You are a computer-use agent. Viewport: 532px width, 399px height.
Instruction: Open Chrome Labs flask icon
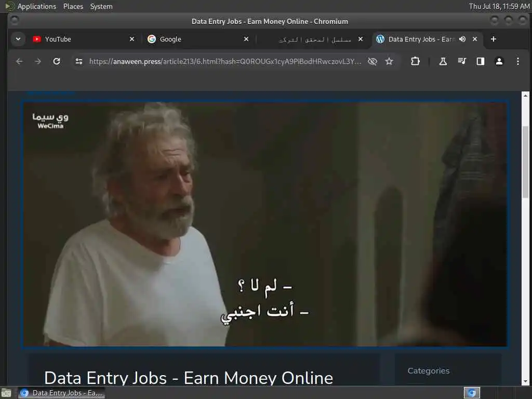coord(443,61)
